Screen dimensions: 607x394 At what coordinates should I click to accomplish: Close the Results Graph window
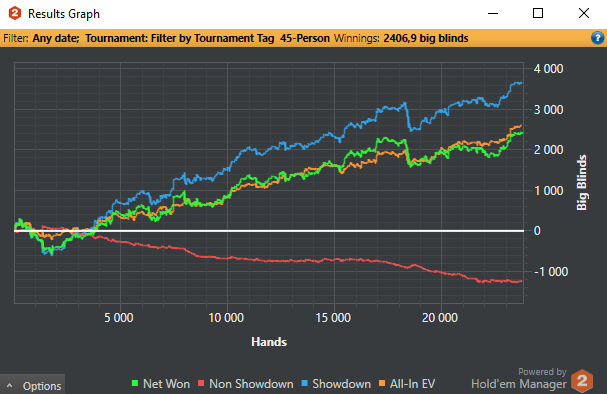584,13
